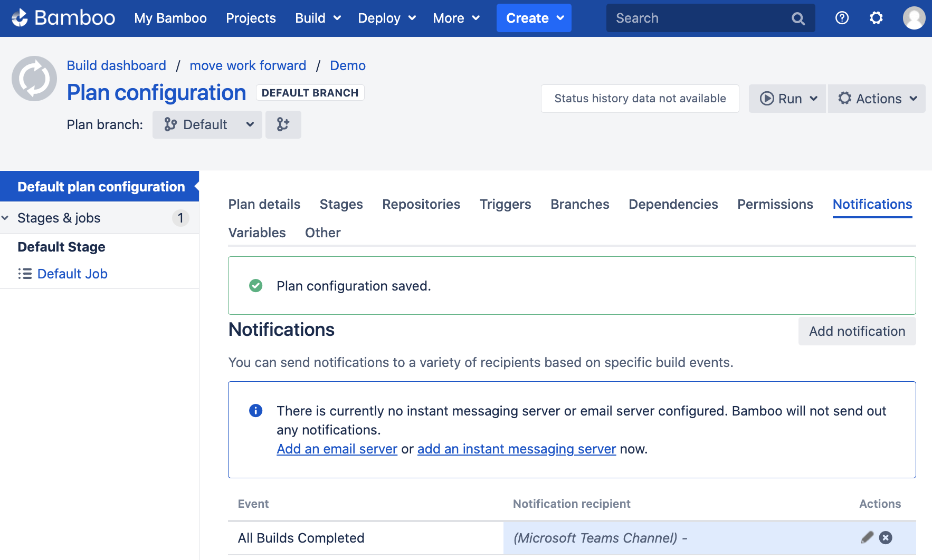Open Default Job in the sidebar
The width and height of the screenshot is (932, 560).
(x=72, y=274)
